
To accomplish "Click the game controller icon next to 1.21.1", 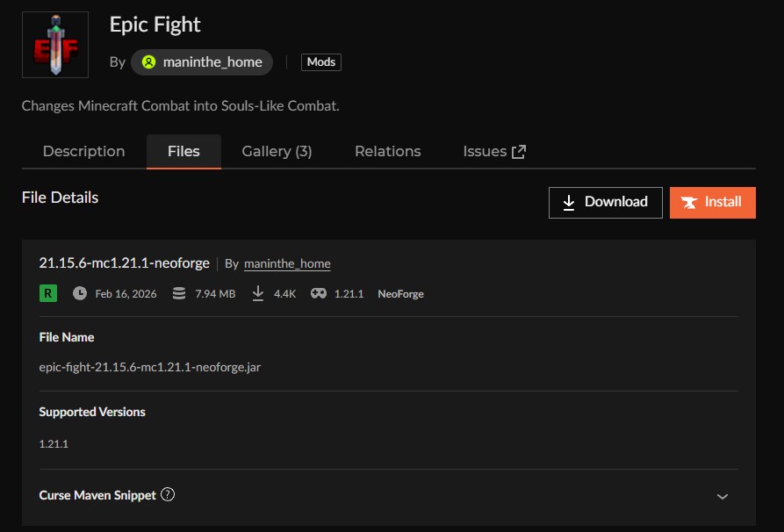I will click(x=317, y=293).
